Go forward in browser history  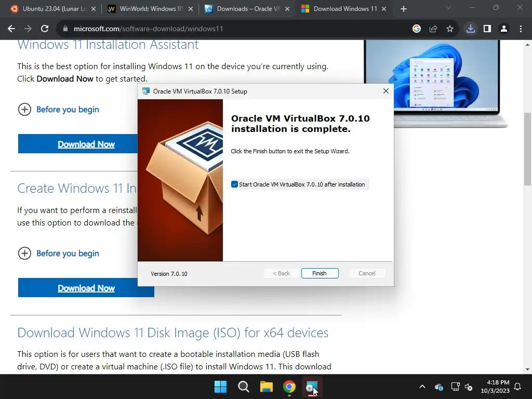tap(28, 29)
